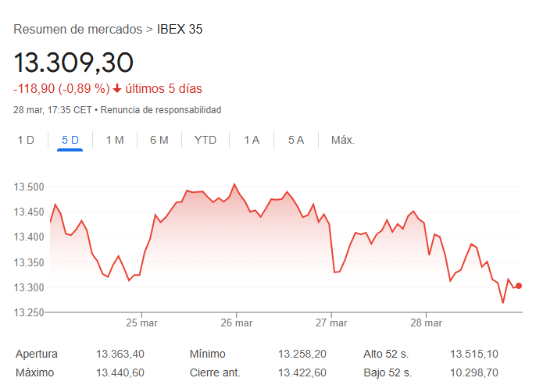Switch to the 1 M chart range
Viewport: 543px width, 392px height.
115,140
